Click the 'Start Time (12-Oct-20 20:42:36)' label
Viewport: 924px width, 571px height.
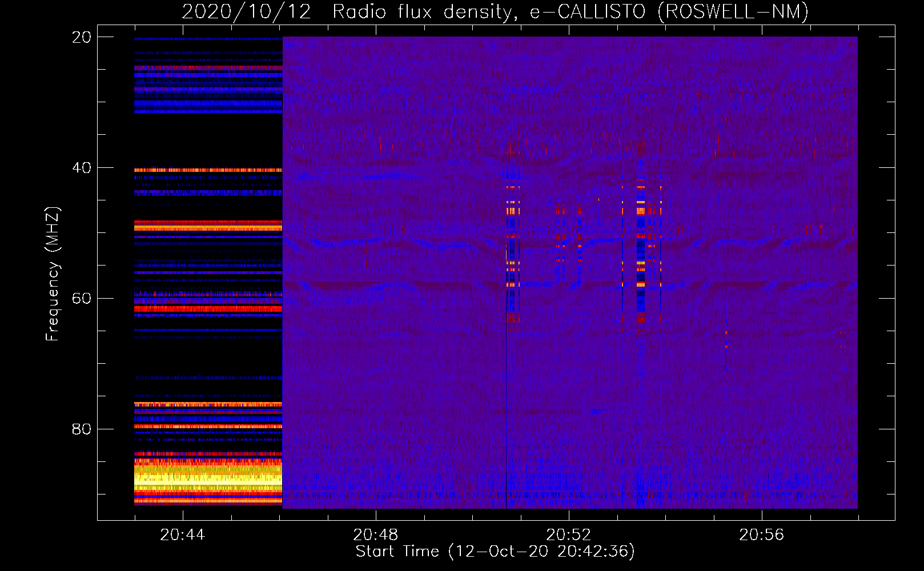[x=495, y=552]
